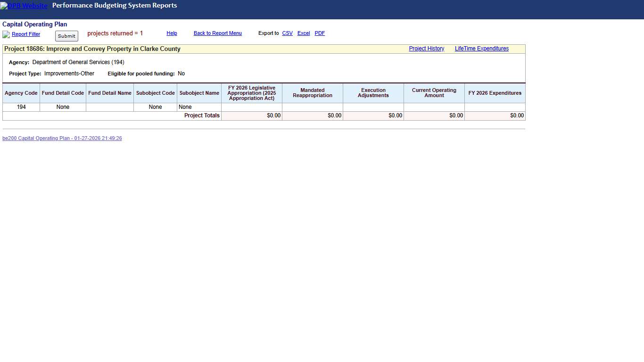Viewport: 644px width, 362px height.
Task: Select the Agency Code column header
Action: (x=21, y=93)
